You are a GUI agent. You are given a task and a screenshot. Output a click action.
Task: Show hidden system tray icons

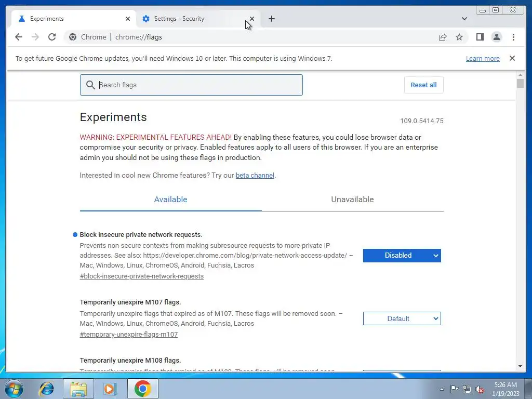[442, 389]
